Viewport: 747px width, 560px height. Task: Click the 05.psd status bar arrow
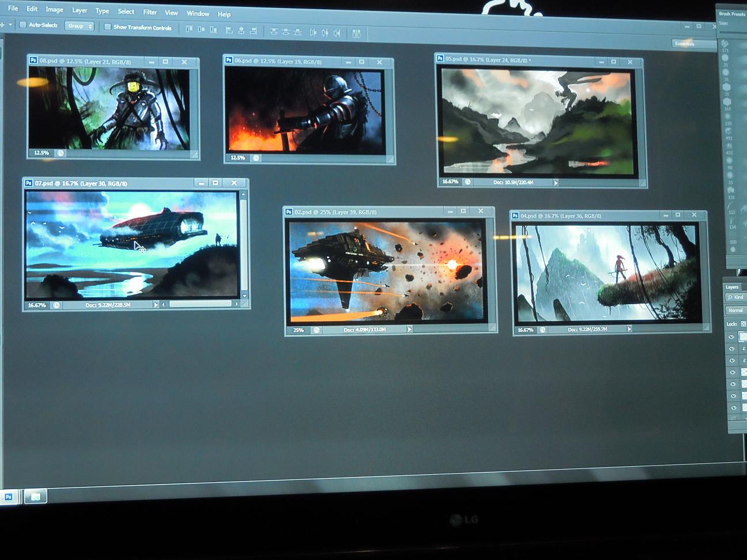coord(556,183)
